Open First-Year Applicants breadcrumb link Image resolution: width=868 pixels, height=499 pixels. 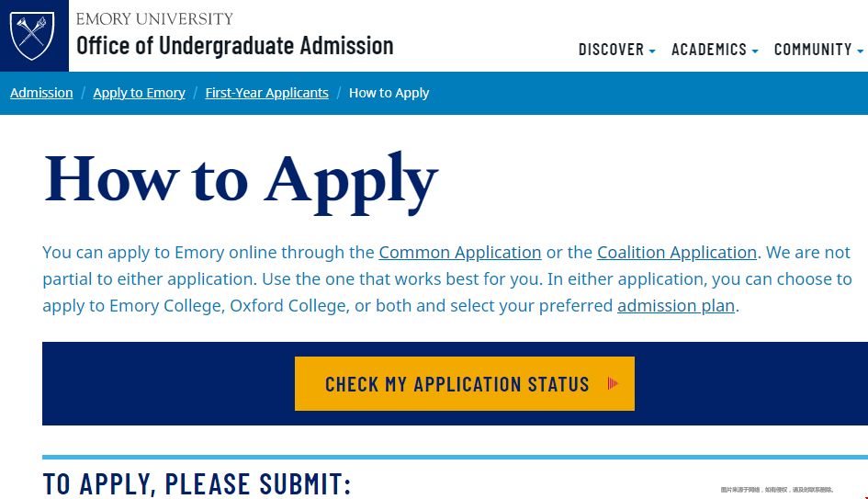266,93
